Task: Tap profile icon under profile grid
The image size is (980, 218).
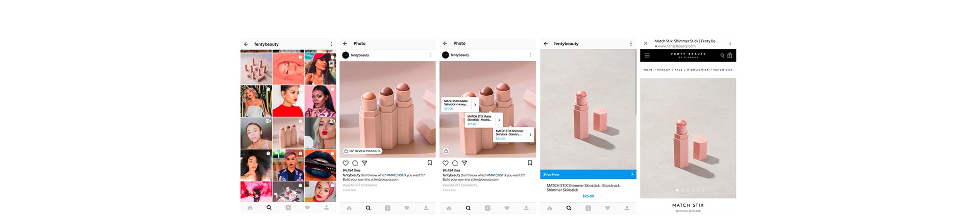Action: (327, 208)
